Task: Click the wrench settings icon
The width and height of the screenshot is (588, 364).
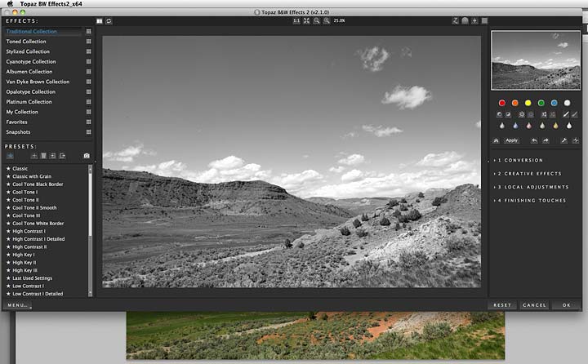Action: coord(563,140)
